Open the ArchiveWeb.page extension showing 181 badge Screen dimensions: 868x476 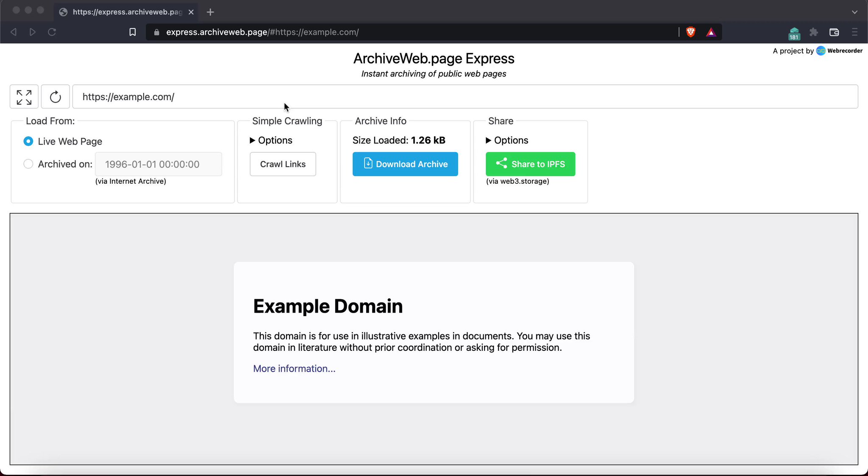point(793,32)
